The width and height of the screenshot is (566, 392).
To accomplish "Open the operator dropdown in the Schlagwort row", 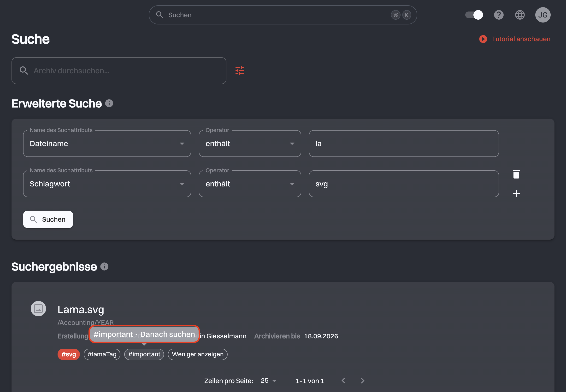I will pyautogui.click(x=250, y=184).
